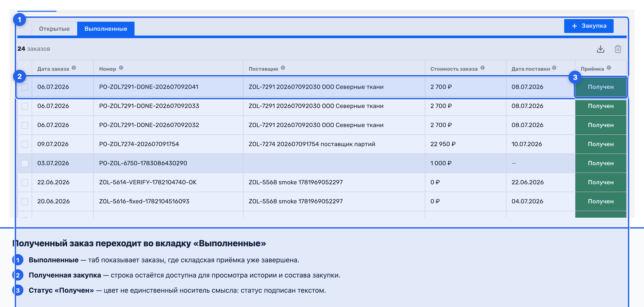644x307 pixels.
Task: Click the trash delete icon
Action: click(618, 49)
